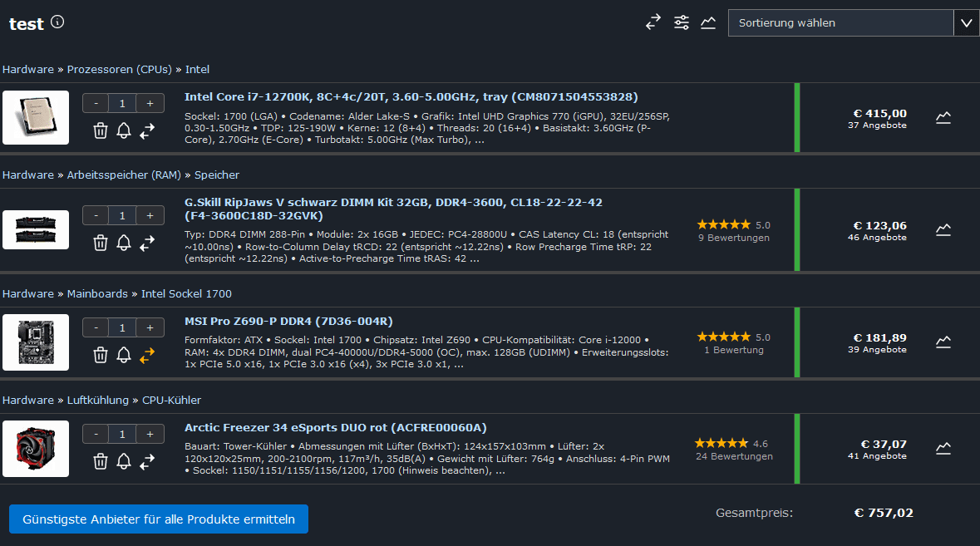Click quantity field of Arctic Freezer 34
Viewport: 980px width, 546px height.
point(122,434)
